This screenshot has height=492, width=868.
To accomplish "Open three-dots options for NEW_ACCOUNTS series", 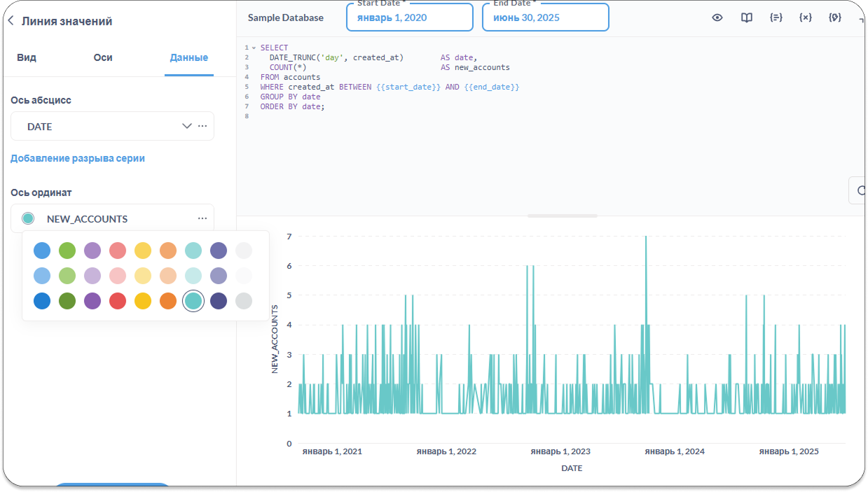I will click(x=202, y=218).
